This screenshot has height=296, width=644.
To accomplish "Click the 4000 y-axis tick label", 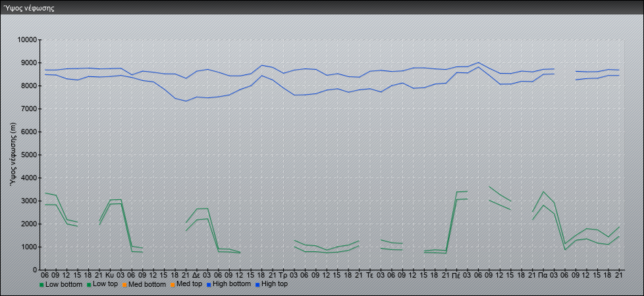I will click(29, 178).
